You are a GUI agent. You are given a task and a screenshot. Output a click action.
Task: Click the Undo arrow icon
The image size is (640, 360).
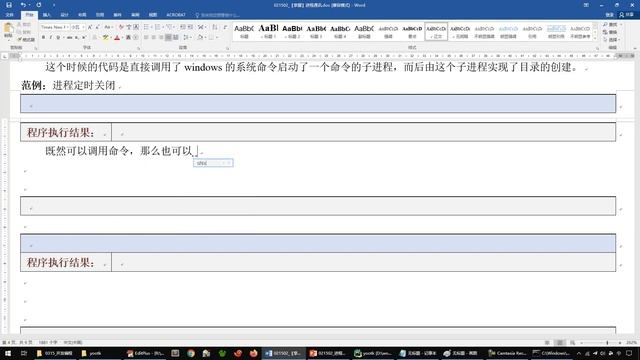pyautogui.click(x=23, y=5)
